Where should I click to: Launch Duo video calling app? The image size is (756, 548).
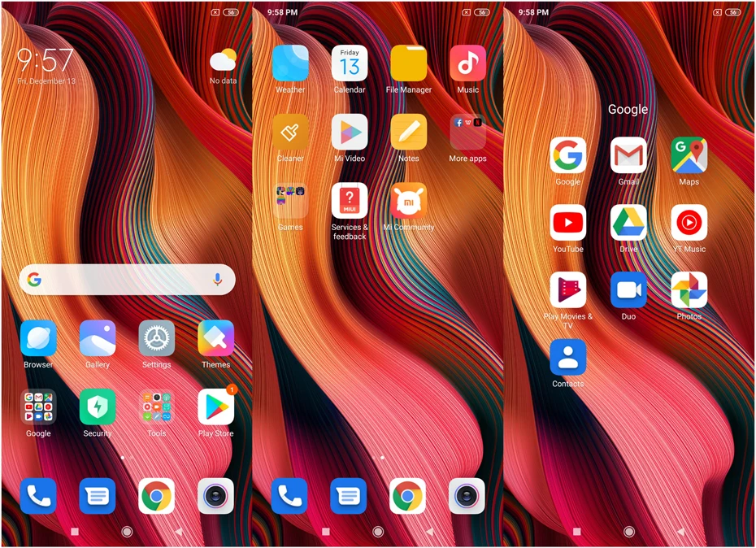click(628, 290)
